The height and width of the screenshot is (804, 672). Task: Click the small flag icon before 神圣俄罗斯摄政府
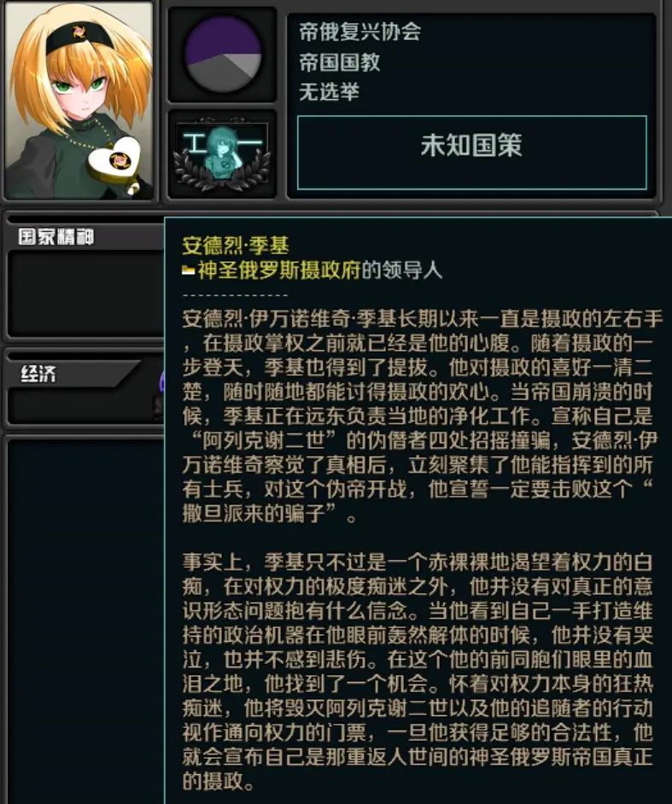click(x=188, y=271)
